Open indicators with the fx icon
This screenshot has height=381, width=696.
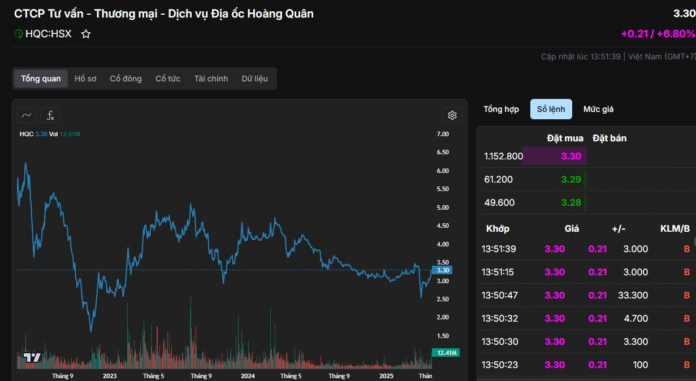[x=51, y=115]
